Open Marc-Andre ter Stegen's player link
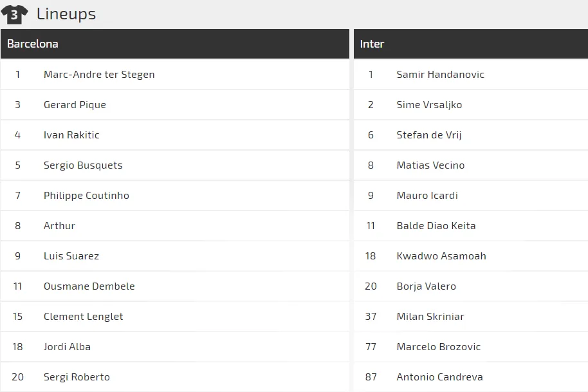Image resolution: width=588 pixels, height=392 pixels. pos(99,74)
